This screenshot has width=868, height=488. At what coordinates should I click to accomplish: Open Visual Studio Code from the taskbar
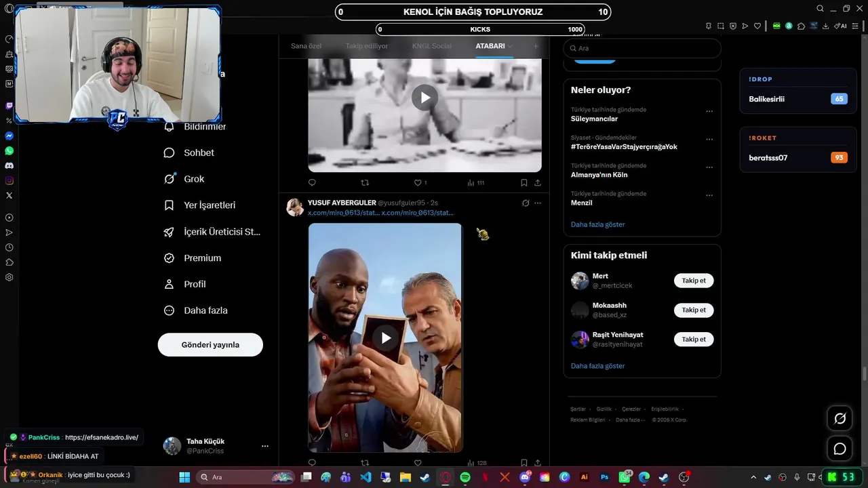tap(366, 477)
